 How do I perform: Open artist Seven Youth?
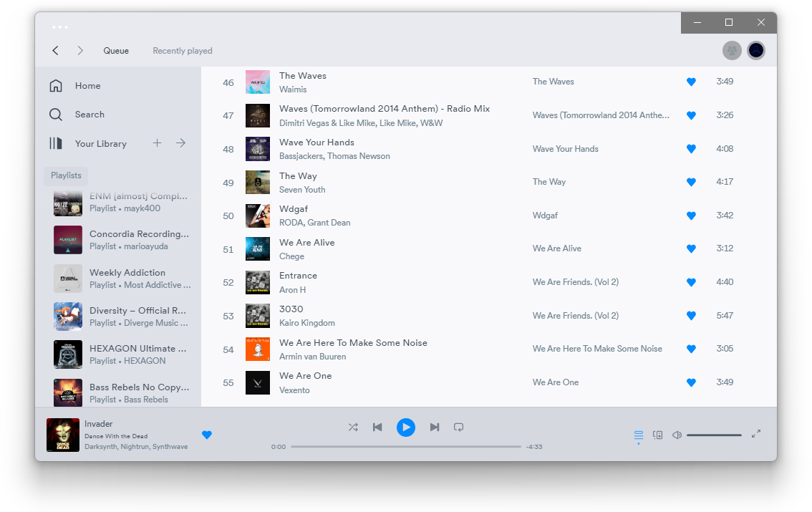pos(302,190)
